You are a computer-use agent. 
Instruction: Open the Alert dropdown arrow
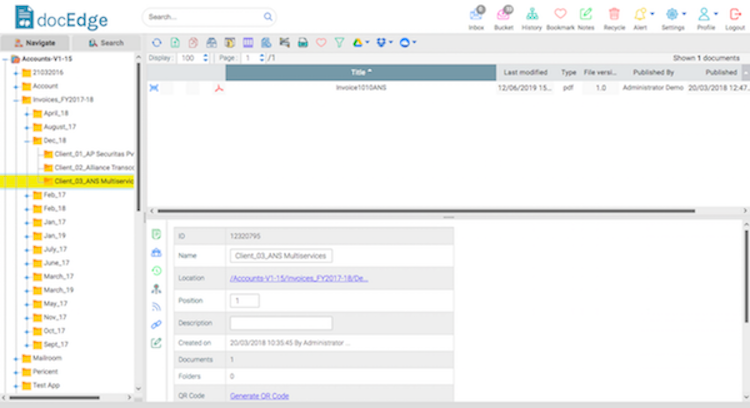pos(652,14)
